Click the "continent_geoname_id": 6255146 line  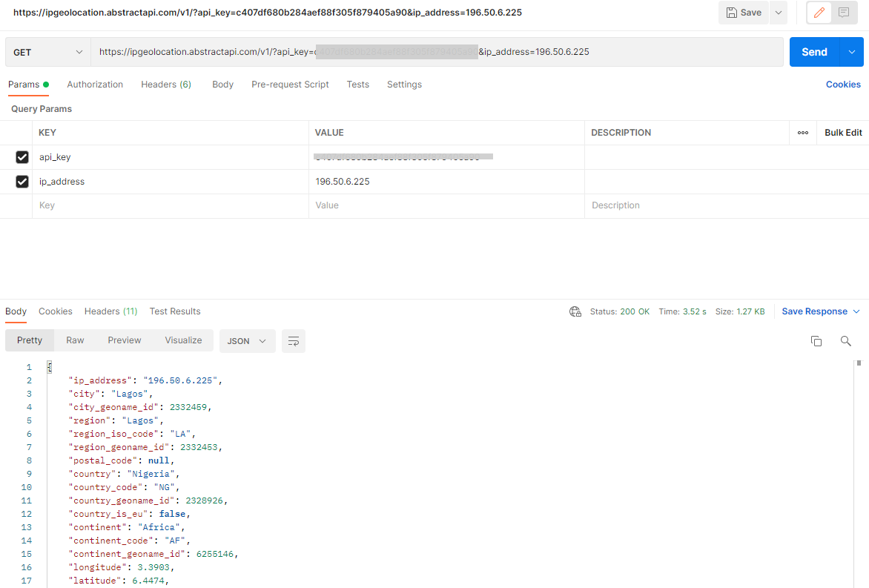click(153, 554)
